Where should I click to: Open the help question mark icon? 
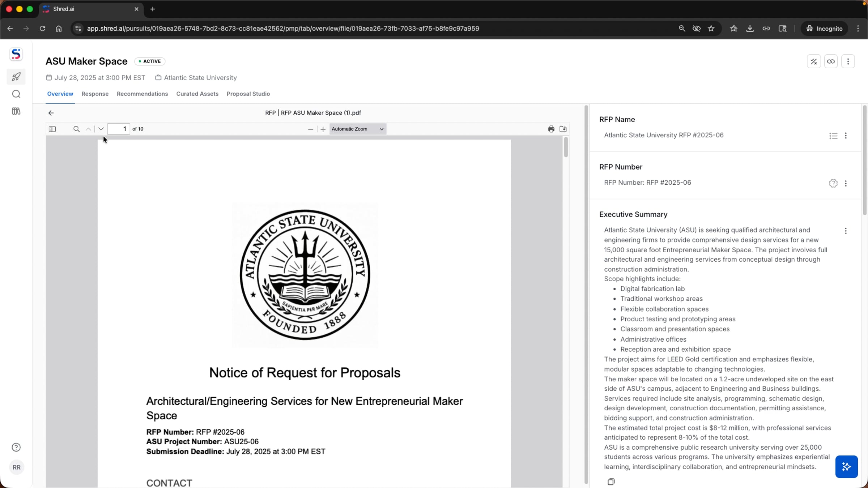[x=16, y=447]
